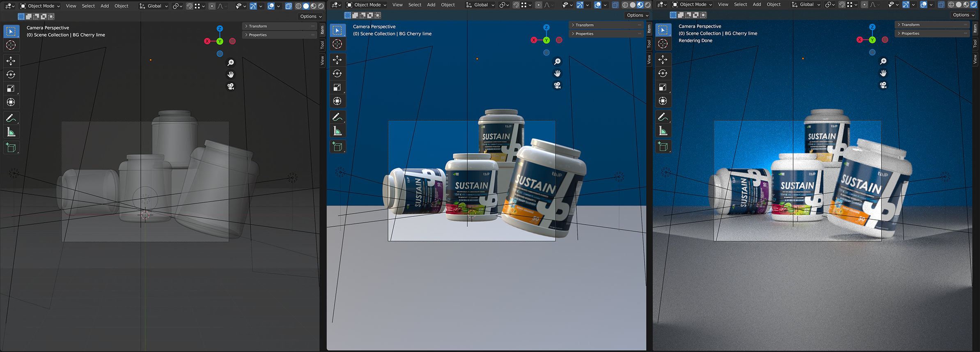Toggle camera view icon in middle viewport
This screenshot has width=980, height=352.
[557, 85]
